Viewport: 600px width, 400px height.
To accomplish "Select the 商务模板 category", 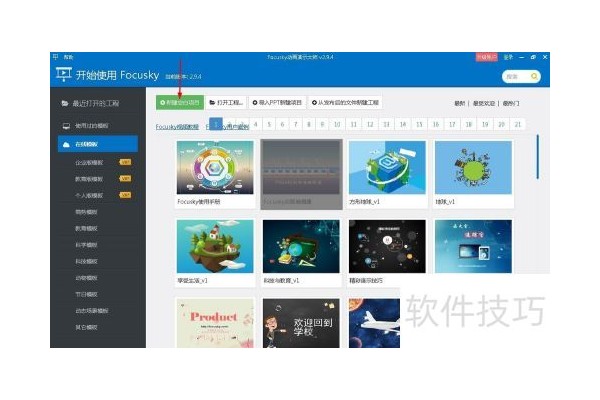I will pyautogui.click(x=86, y=212).
